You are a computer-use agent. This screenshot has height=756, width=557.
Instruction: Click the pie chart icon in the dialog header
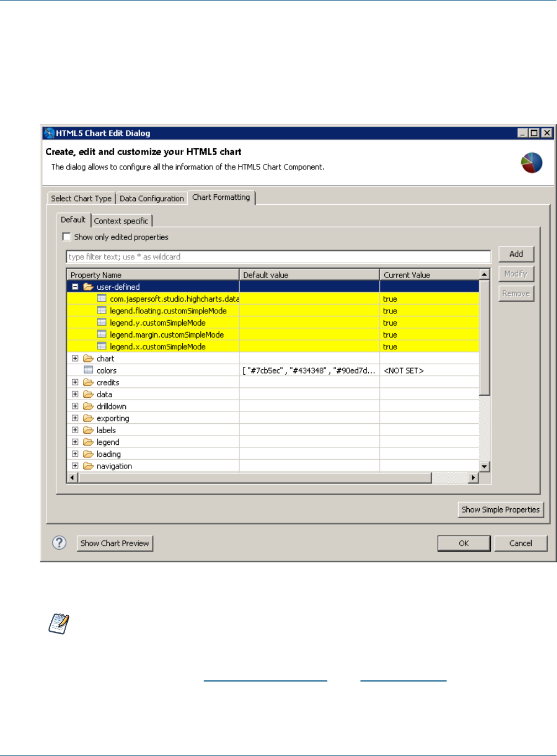[532, 163]
